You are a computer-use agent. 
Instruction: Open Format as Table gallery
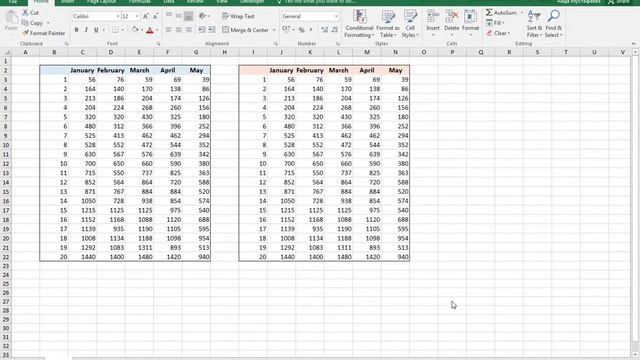point(388,24)
